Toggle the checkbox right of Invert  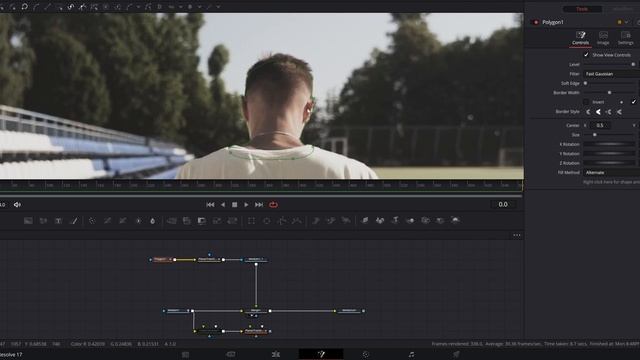(x=633, y=102)
